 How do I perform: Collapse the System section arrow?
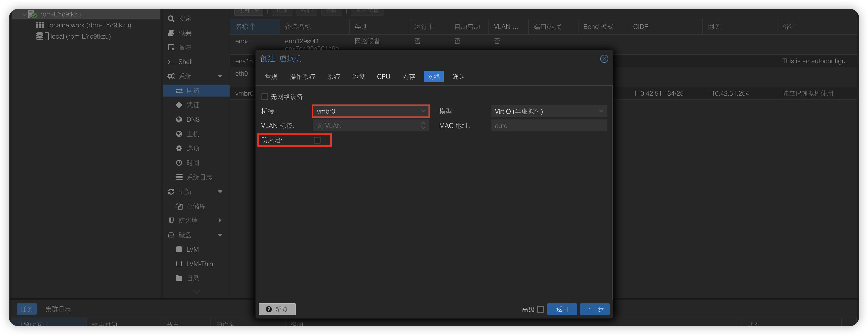[220, 76]
